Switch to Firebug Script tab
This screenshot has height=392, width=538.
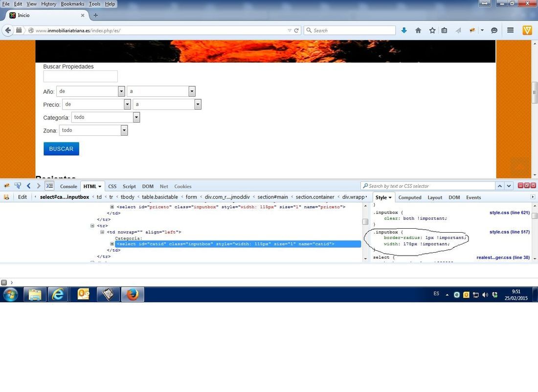point(129,186)
